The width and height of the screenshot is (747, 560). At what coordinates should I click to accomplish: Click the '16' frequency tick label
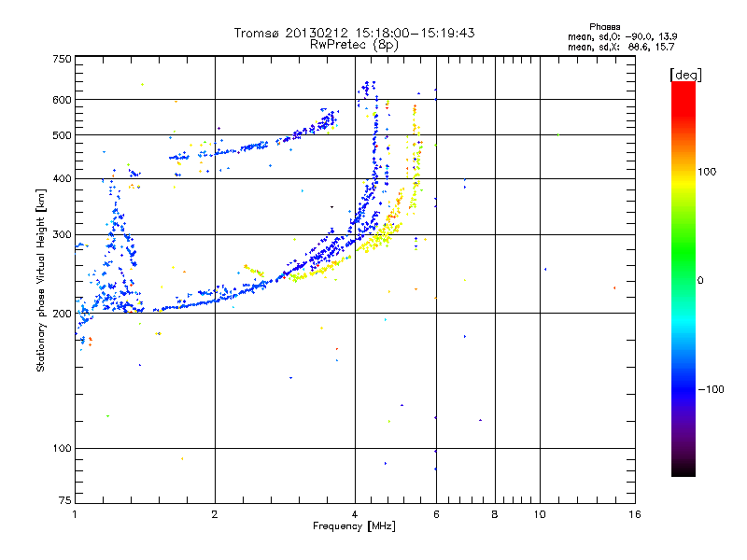pos(635,514)
